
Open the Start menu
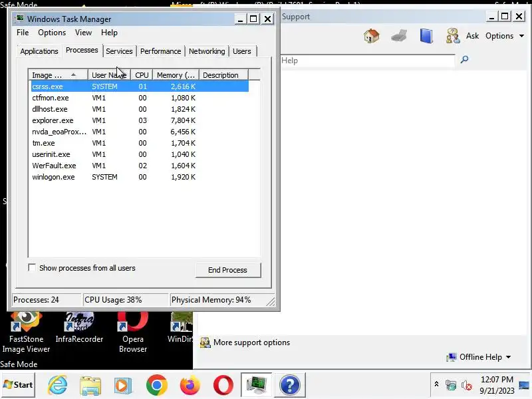click(18, 385)
